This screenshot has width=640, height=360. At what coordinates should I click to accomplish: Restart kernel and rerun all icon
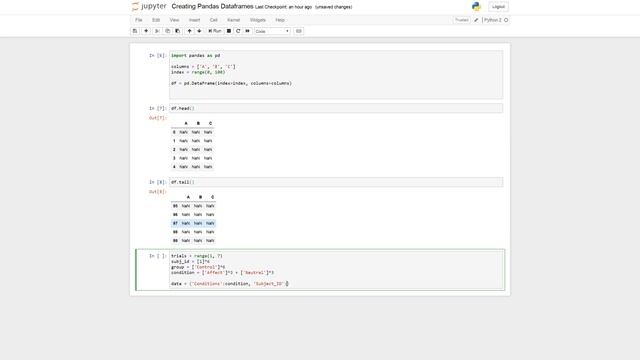(x=247, y=31)
